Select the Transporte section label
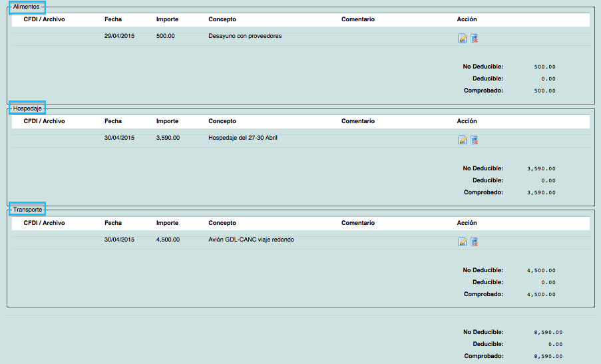The width and height of the screenshot is (601, 364). (27, 210)
